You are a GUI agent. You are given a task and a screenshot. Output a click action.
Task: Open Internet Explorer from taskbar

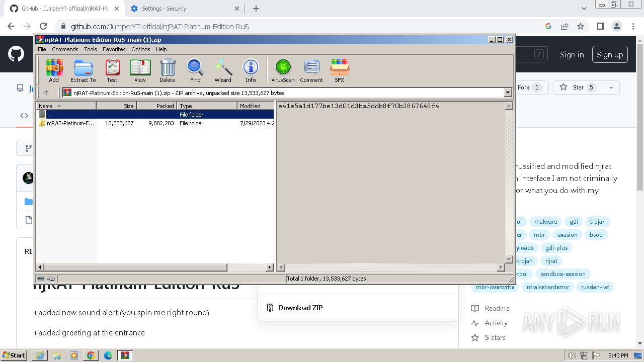pyautogui.click(x=40, y=355)
